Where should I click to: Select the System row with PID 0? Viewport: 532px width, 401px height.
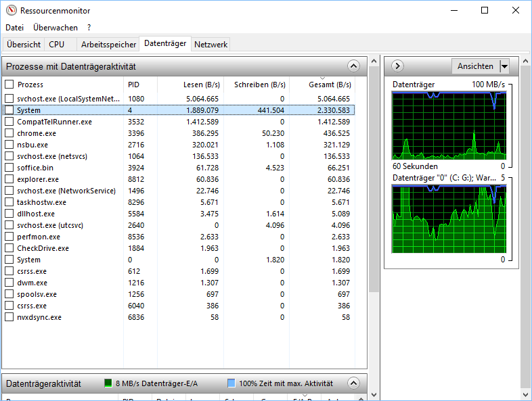pyautogui.click(x=179, y=260)
